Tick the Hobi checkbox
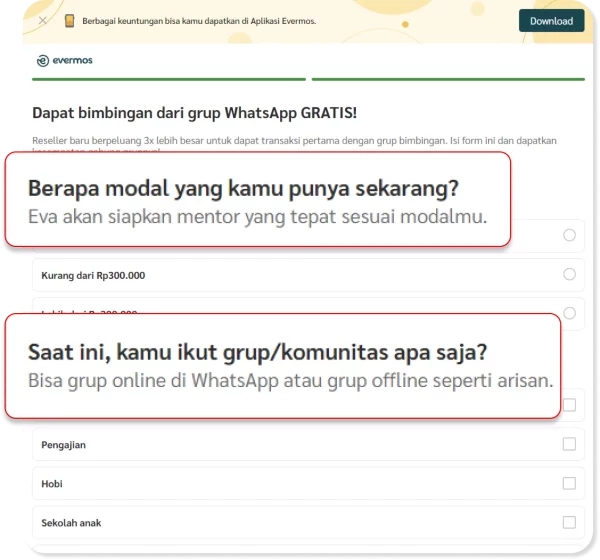600x560 pixels. point(569,483)
